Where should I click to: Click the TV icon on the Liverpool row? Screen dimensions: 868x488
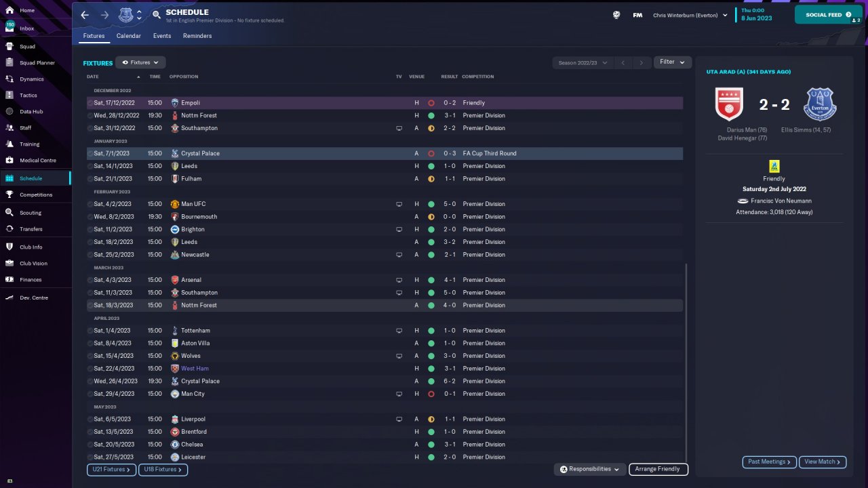399,420
